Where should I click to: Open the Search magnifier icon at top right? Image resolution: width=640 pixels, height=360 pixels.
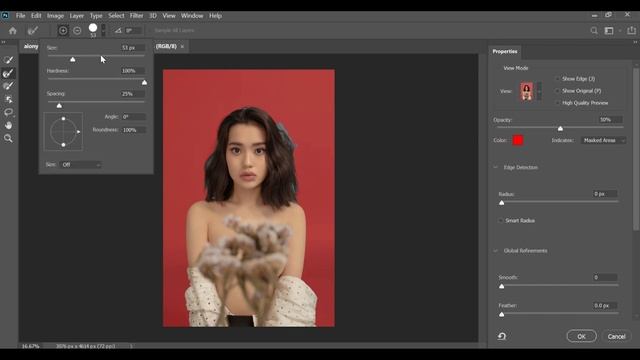(x=594, y=31)
